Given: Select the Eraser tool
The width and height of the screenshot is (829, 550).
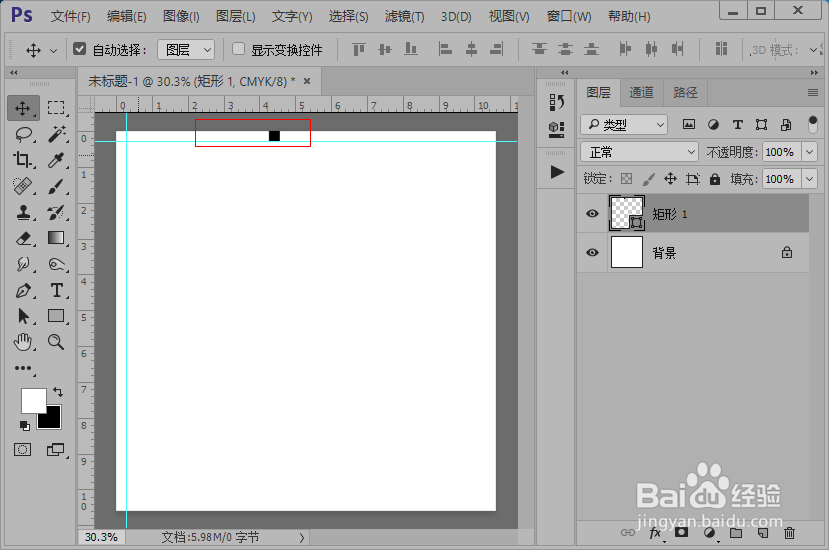Looking at the screenshot, I should click(x=23, y=238).
